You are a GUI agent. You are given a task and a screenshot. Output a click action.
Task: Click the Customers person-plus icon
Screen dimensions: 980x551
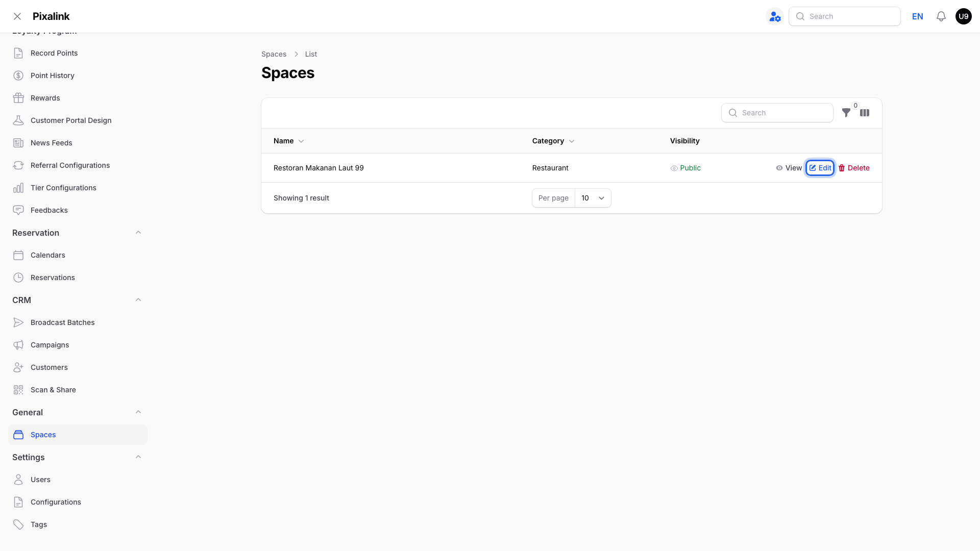click(18, 367)
